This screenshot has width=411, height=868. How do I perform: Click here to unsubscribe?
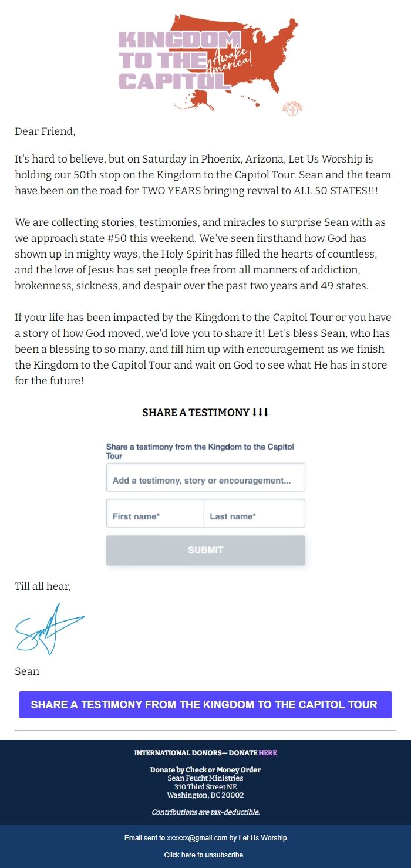pos(206,855)
